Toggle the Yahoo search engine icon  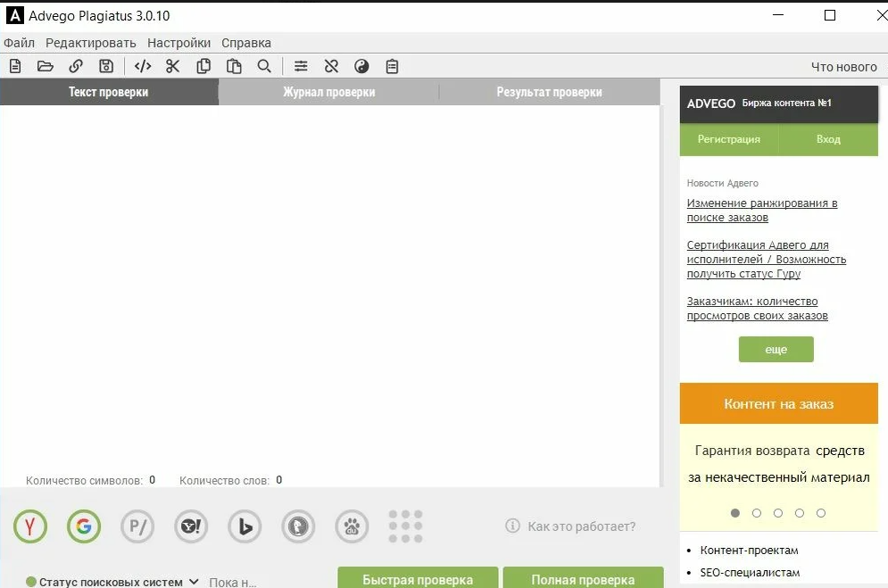coord(191,526)
